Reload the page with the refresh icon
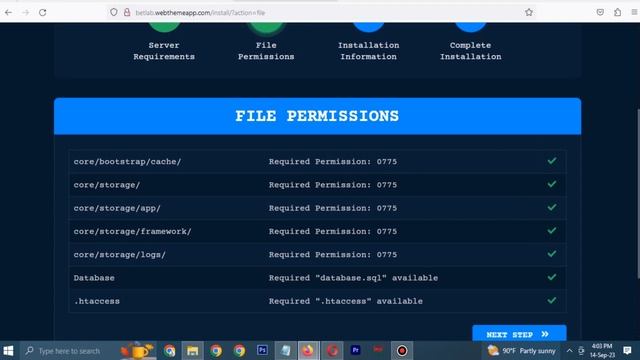 42,13
